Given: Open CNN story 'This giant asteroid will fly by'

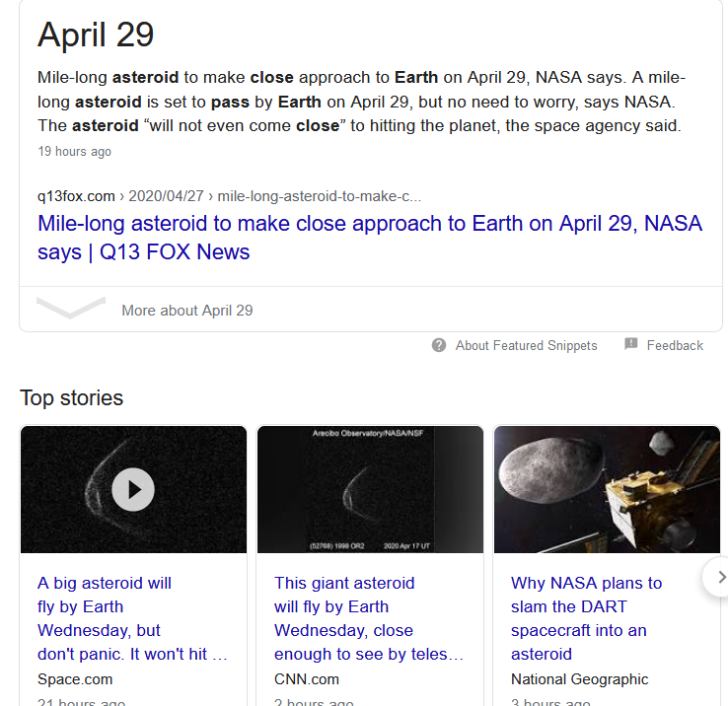Looking at the screenshot, I should pos(369,618).
